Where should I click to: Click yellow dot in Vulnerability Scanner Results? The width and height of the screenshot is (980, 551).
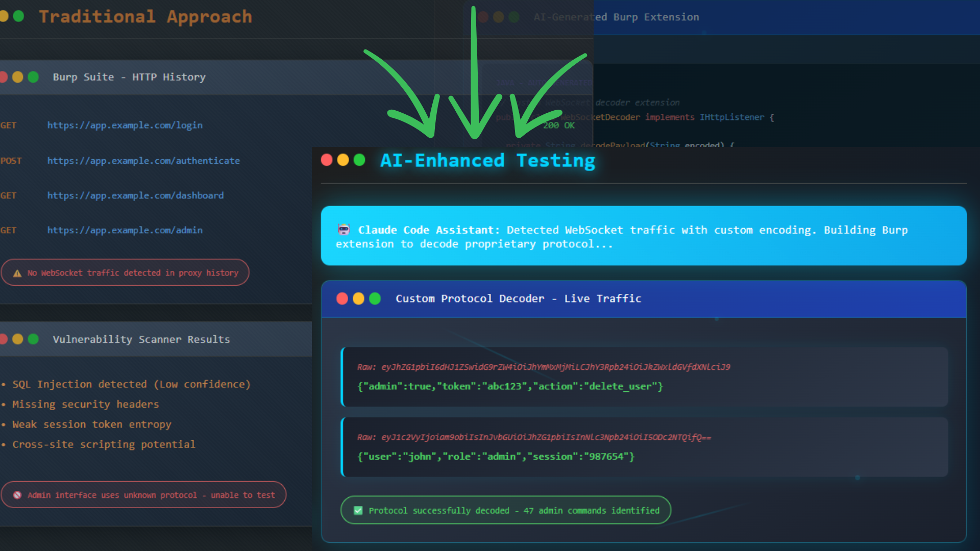[x=18, y=339]
